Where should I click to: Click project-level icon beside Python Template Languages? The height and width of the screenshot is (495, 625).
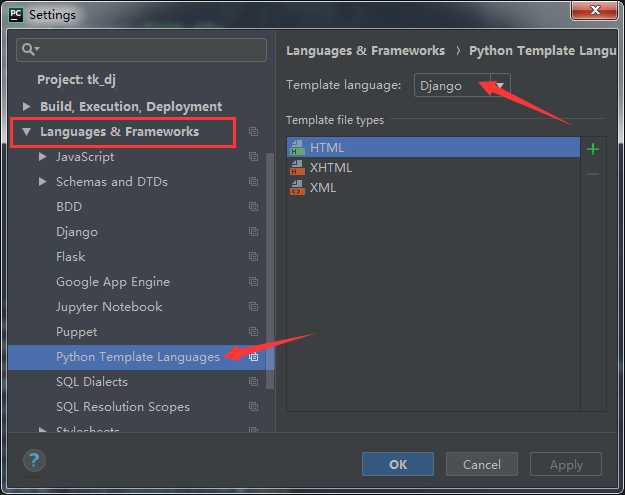point(254,357)
